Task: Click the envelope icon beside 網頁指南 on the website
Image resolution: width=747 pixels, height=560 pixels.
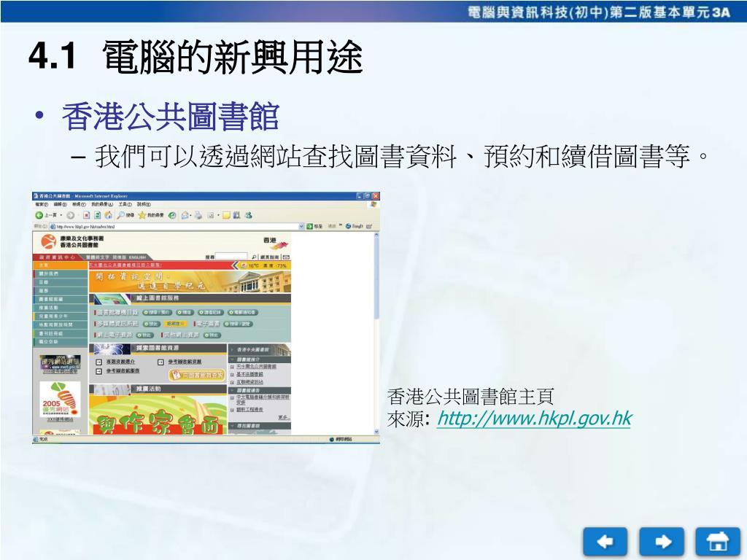Action: (286, 257)
